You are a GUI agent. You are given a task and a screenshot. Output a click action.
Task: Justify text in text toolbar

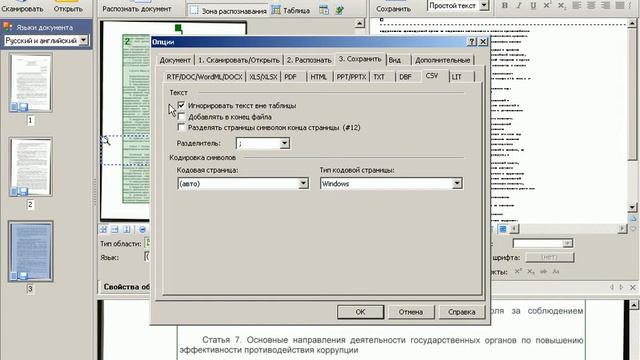click(620, 5)
